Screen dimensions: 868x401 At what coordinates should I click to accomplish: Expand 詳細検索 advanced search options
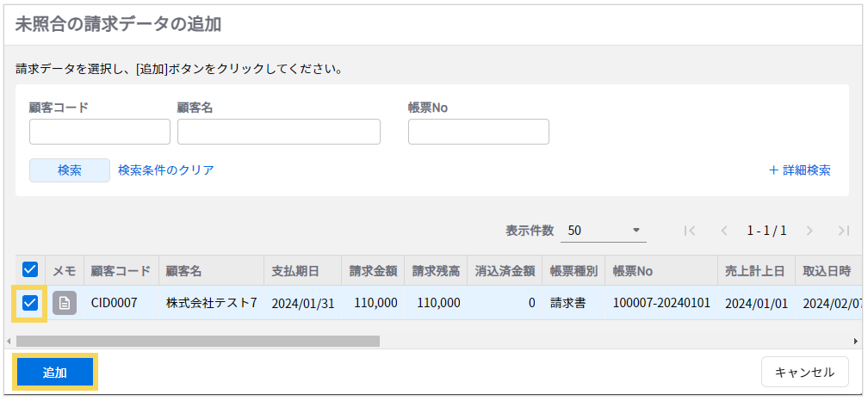[x=799, y=170]
